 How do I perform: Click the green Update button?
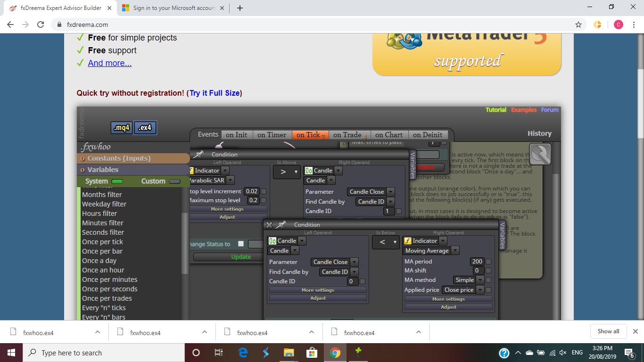(229, 257)
